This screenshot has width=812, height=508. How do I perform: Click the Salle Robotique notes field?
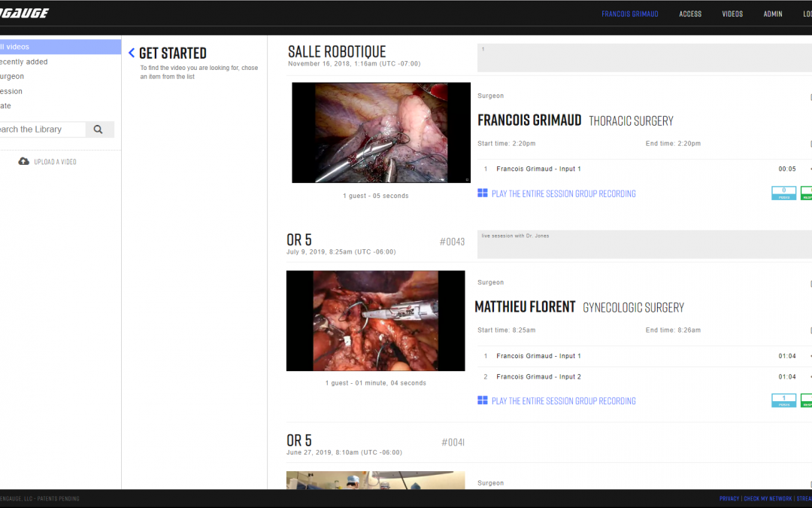coord(644,57)
